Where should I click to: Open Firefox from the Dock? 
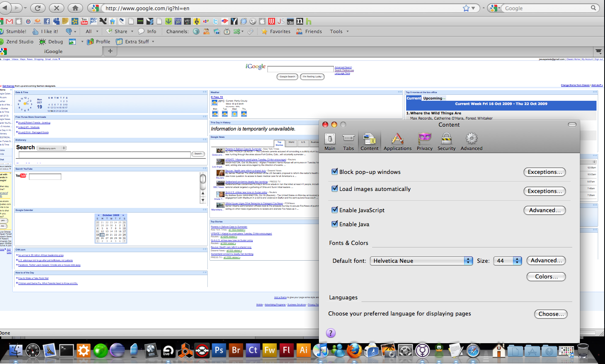point(354,350)
